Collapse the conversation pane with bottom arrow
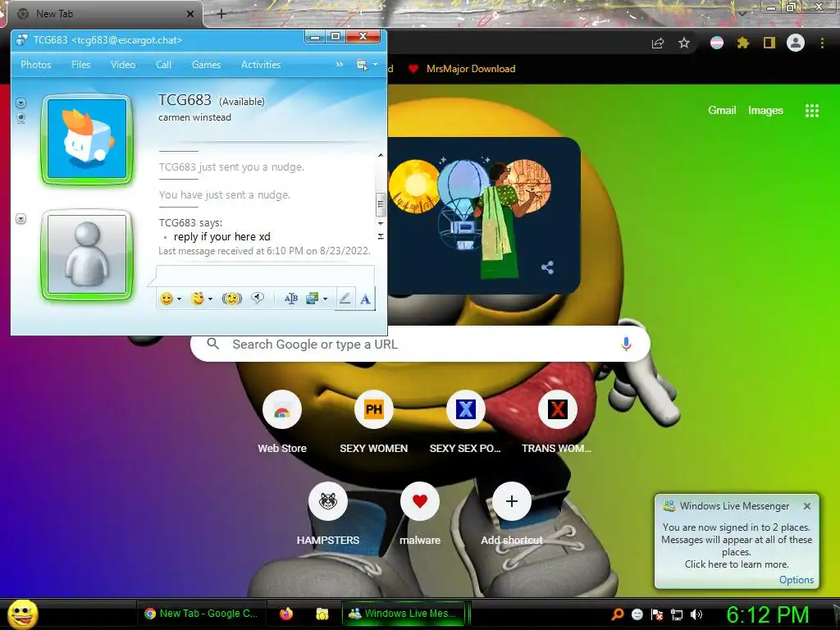This screenshot has height=630, width=840. click(381, 236)
